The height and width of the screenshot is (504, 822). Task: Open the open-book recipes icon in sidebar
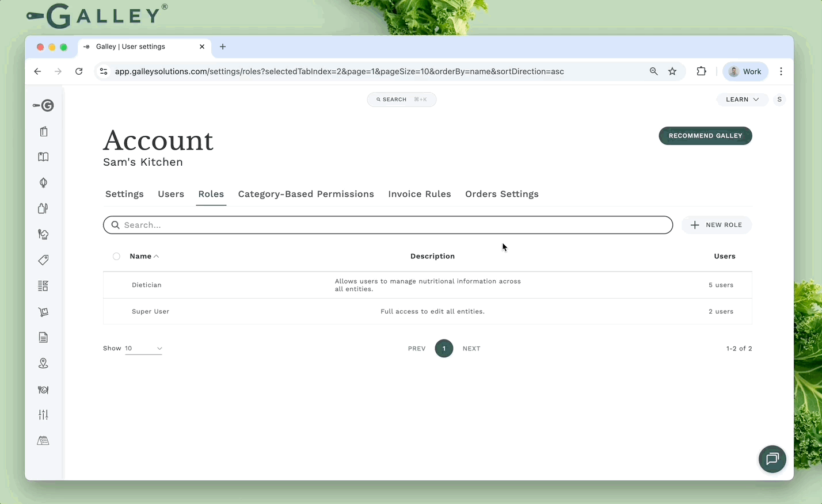click(x=43, y=157)
